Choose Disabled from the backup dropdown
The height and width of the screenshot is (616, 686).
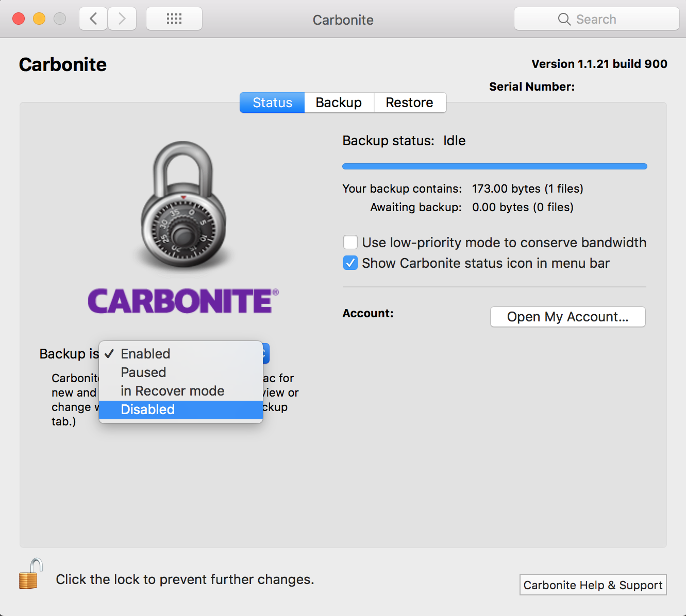[x=148, y=409]
